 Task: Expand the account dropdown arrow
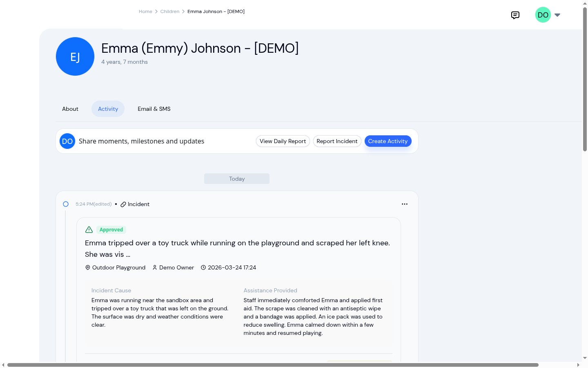point(557,15)
